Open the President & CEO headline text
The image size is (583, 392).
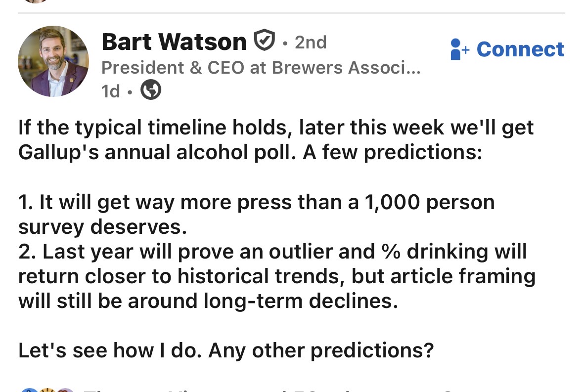[x=261, y=68]
